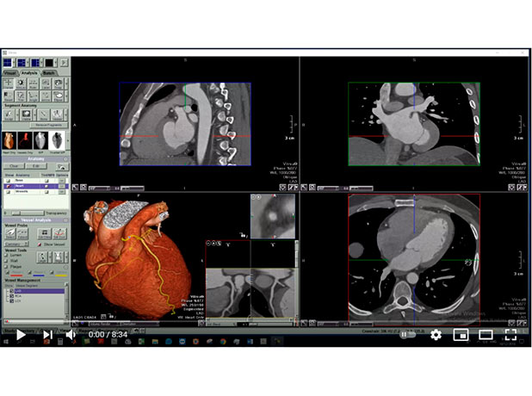The height and width of the screenshot is (396, 532).
Task: Open the video settings gear icon
Action: tap(436, 334)
